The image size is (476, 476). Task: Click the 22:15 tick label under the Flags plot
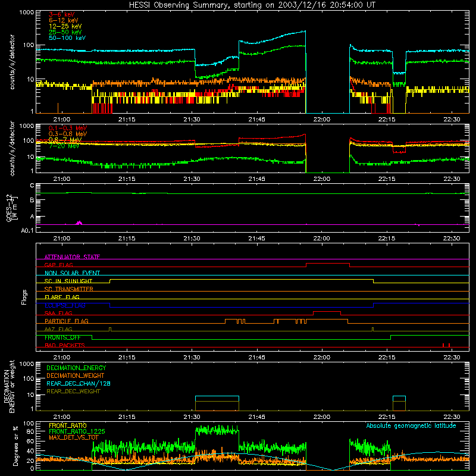[387, 358]
